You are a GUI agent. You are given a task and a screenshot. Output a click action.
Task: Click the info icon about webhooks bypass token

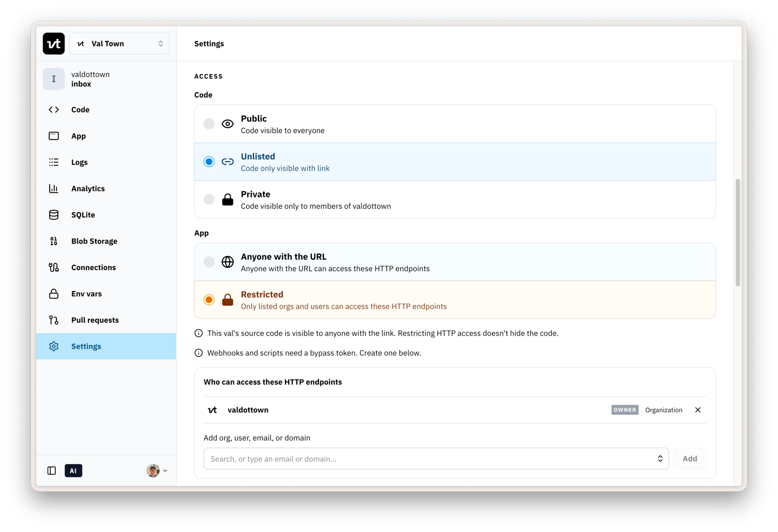199,353
